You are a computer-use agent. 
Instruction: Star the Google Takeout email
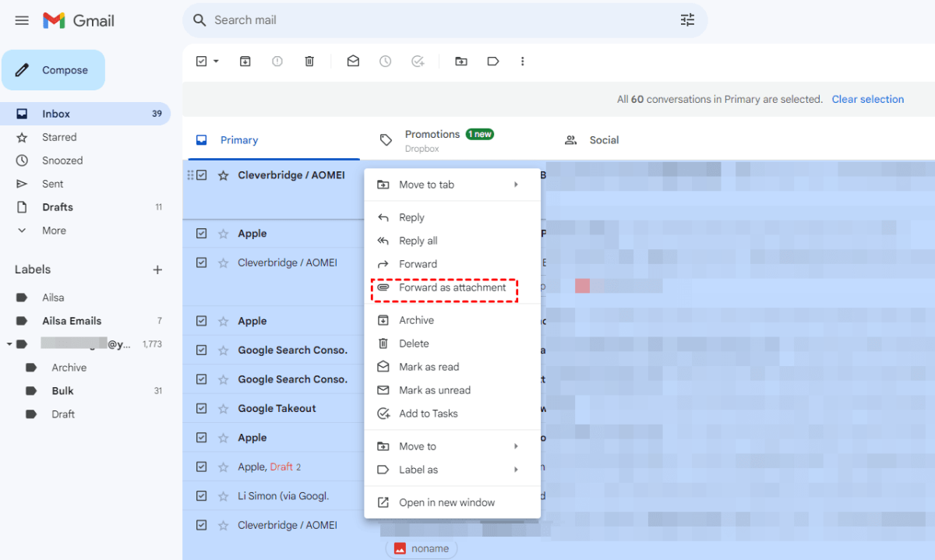(x=223, y=408)
